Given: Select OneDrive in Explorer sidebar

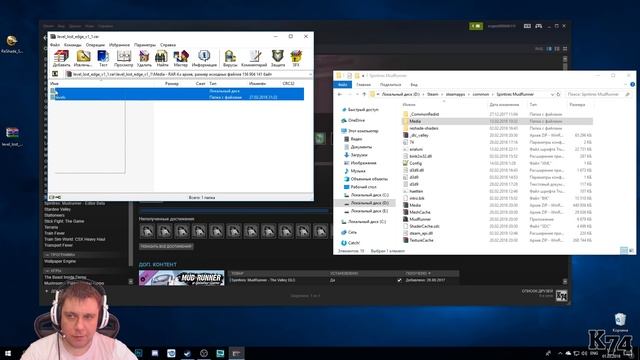Looking at the screenshot, I should (x=356, y=120).
